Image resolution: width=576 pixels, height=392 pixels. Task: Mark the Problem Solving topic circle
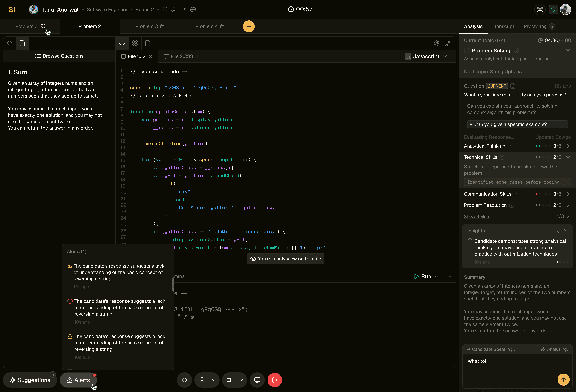467,51
